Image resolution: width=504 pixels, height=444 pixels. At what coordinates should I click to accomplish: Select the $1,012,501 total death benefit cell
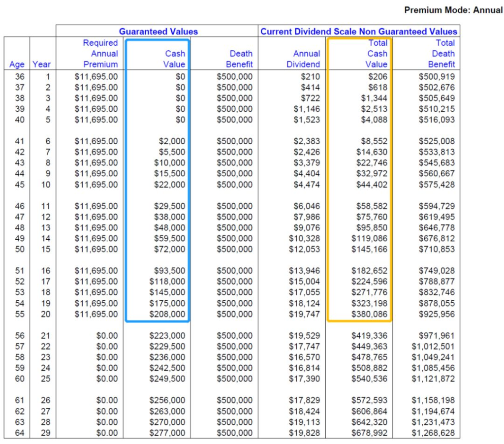[x=433, y=347]
